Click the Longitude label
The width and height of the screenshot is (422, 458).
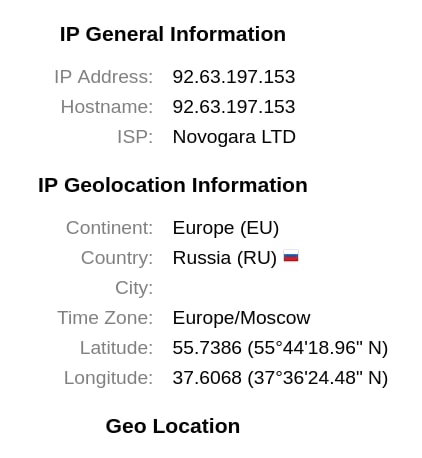tap(109, 378)
